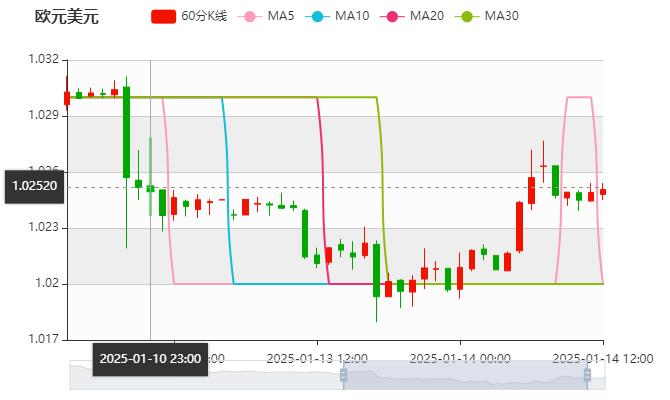Click the 2025-01-14 00:00 x-axis label
Viewport: 670px width, 400px height.
tap(460, 358)
